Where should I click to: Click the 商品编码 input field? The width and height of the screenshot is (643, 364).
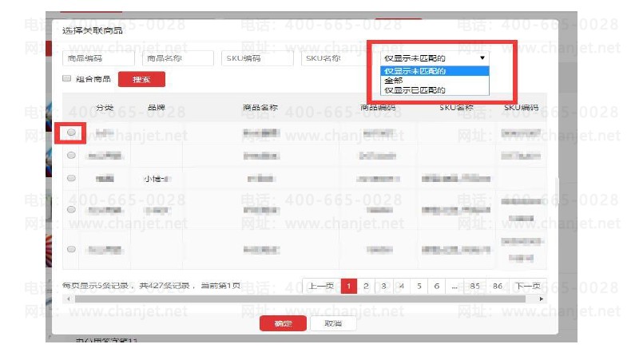98,58
